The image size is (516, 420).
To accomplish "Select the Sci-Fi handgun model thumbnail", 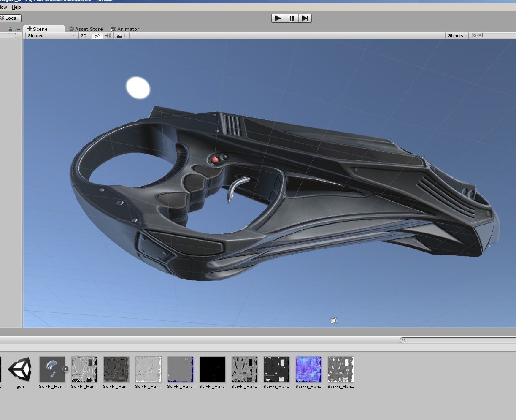I will [52, 369].
